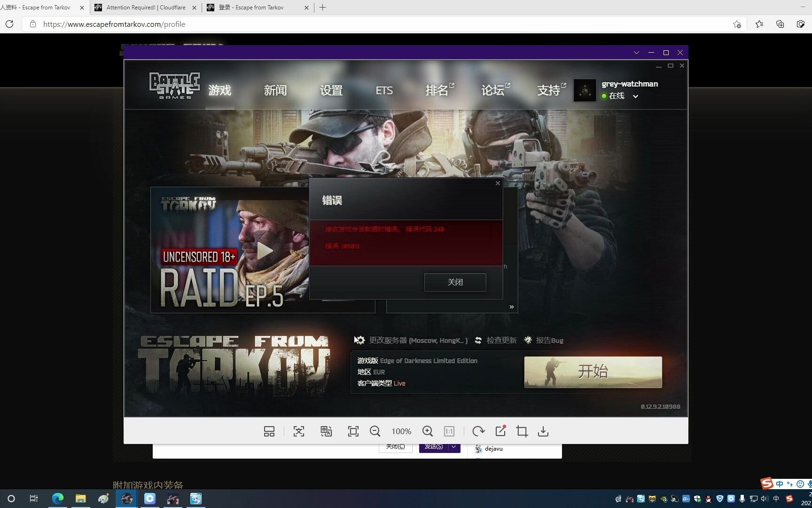Screen dimensions: 812x508
Task: Open Microsoft Edge from the taskbar
Action: (58, 499)
